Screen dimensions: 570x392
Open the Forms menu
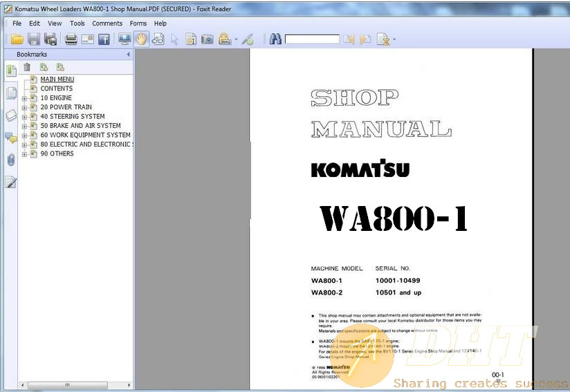138,24
